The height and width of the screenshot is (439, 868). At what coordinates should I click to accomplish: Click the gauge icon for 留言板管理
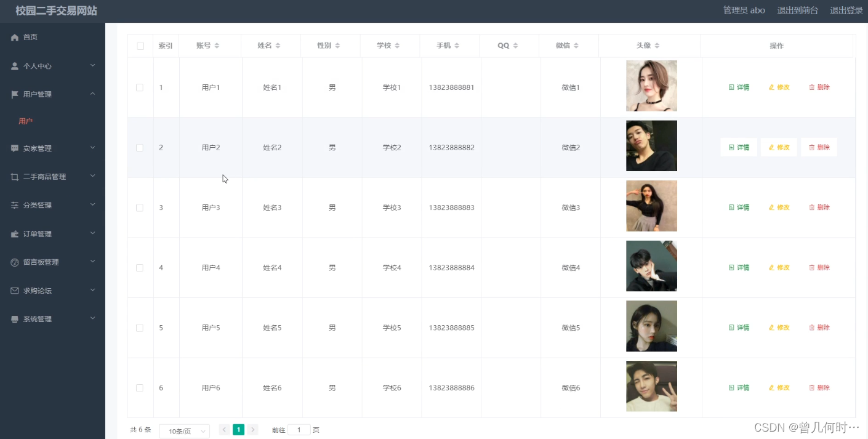pos(15,262)
